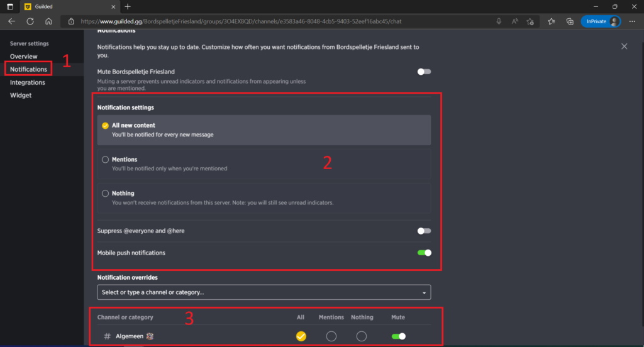The height and width of the screenshot is (347, 644).
Task: Select the All new content option
Action: click(x=264, y=129)
